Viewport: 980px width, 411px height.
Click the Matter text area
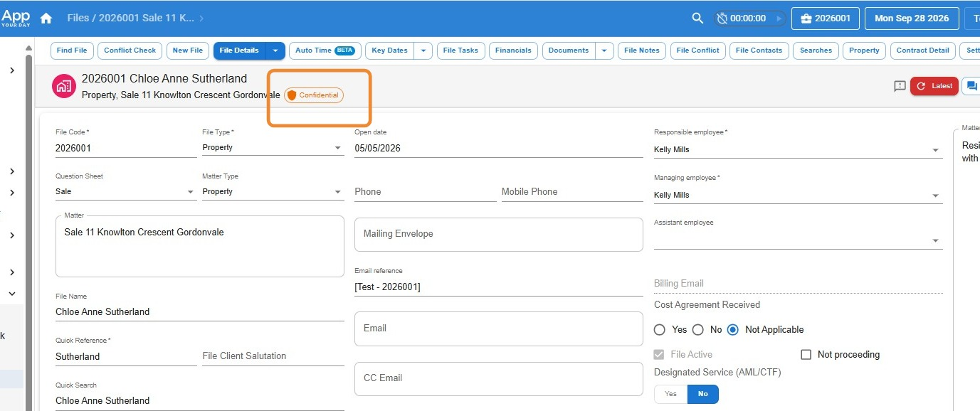click(200, 247)
